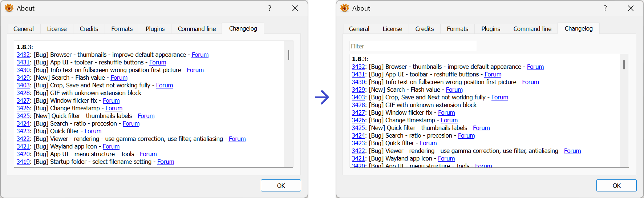Open issue link 3432 in the left dialog
Image resolution: width=644 pixels, height=198 pixels.
point(23,55)
